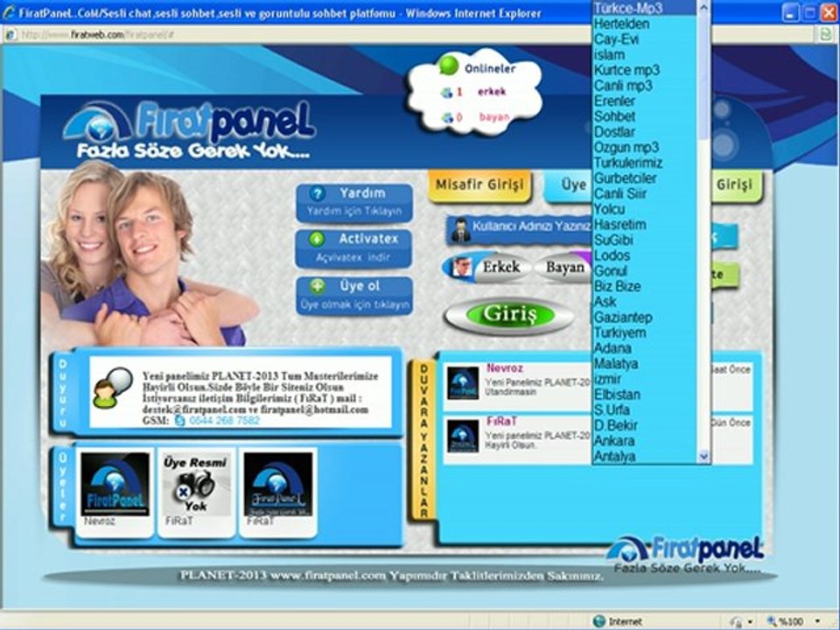Pick Canli mp3 in the dropdown
The height and width of the screenshot is (630, 840).
(644, 86)
